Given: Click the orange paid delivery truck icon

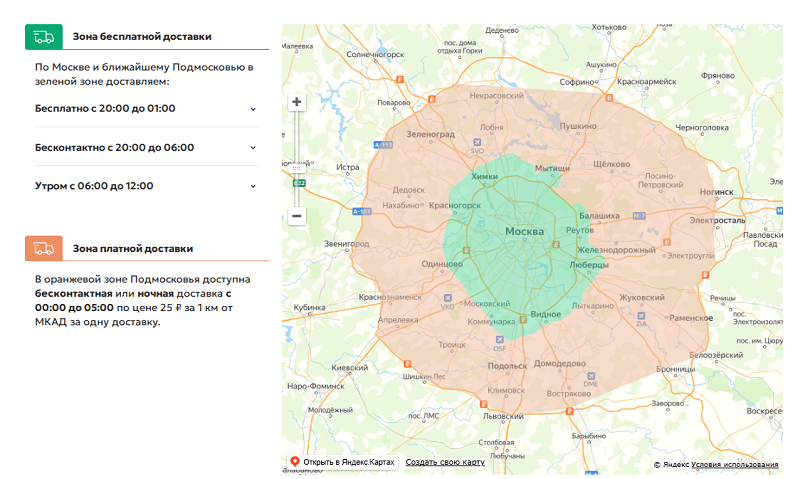Looking at the screenshot, I should [44, 248].
